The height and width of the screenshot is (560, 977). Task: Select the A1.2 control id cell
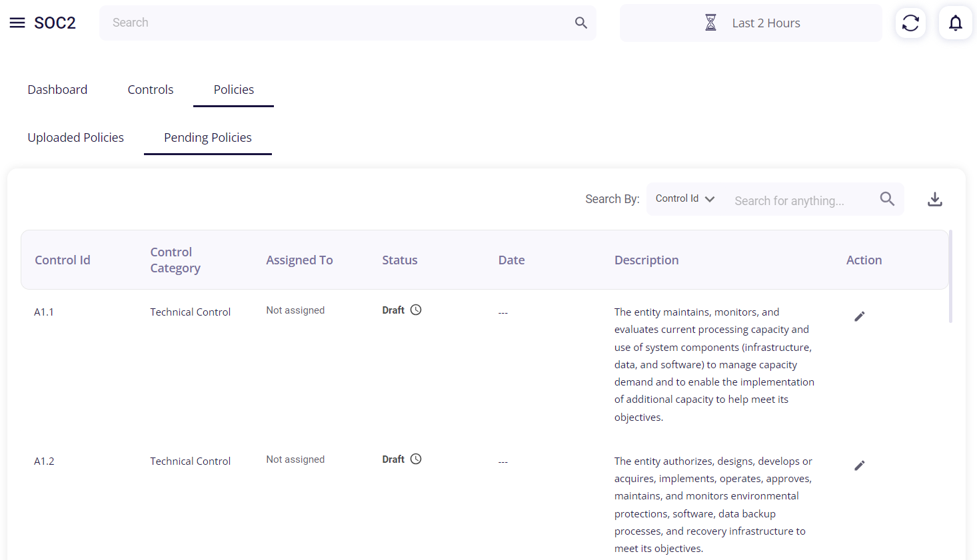coord(44,461)
